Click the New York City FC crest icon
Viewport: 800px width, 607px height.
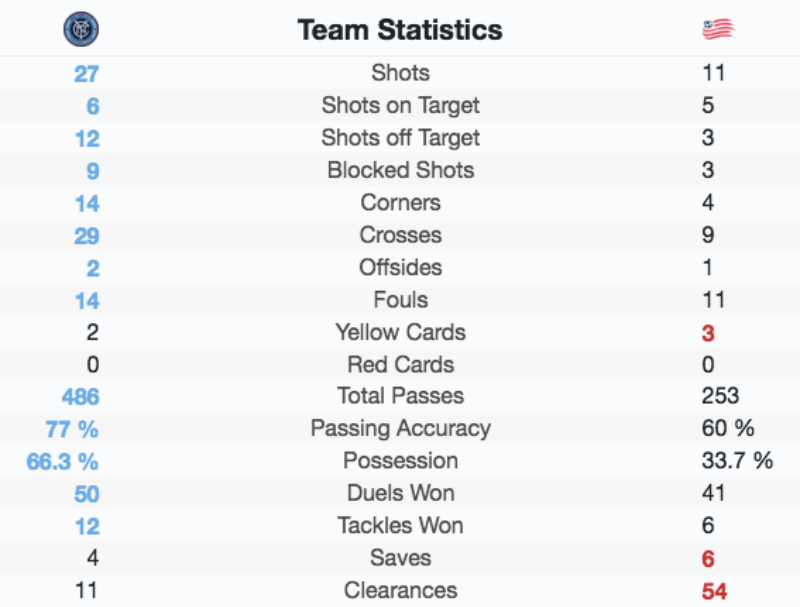[81, 29]
